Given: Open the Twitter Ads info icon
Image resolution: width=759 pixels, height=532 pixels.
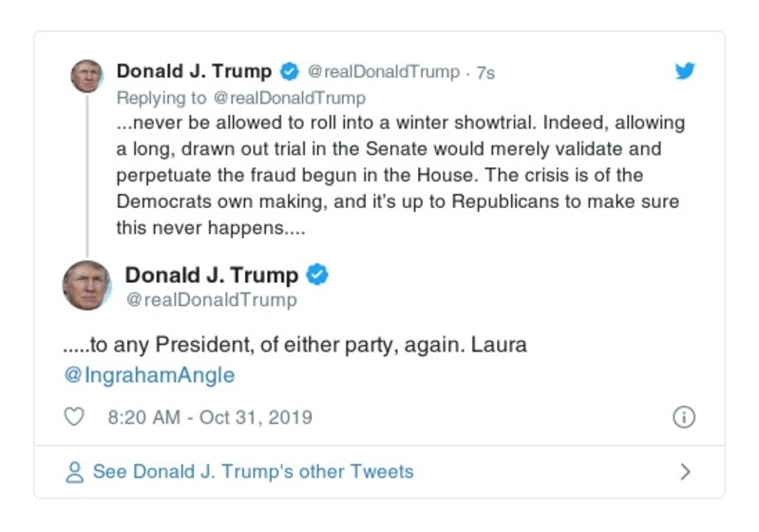Looking at the screenshot, I should [x=683, y=417].
